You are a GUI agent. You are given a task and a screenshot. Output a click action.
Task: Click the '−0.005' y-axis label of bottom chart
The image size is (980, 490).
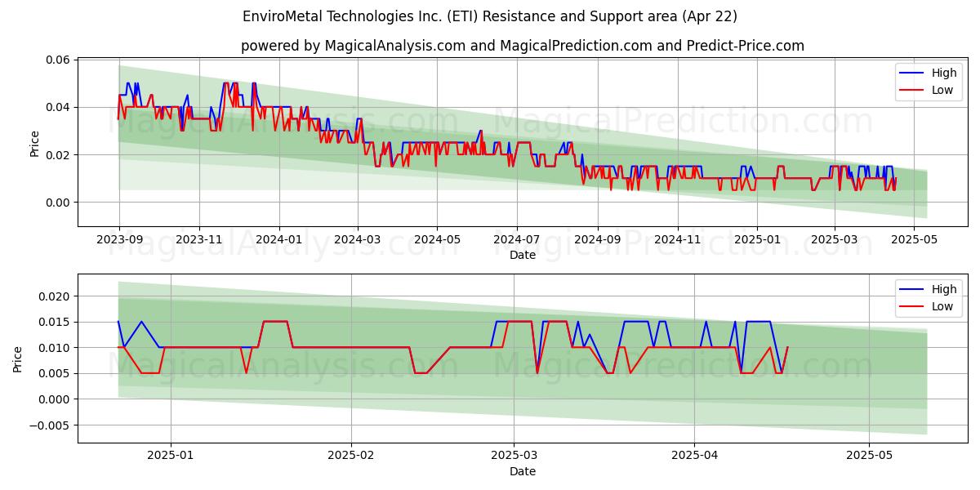click(50, 425)
